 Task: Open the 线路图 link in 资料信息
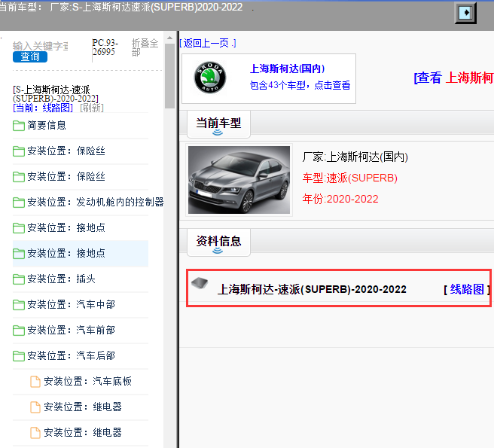click(467, 289)
